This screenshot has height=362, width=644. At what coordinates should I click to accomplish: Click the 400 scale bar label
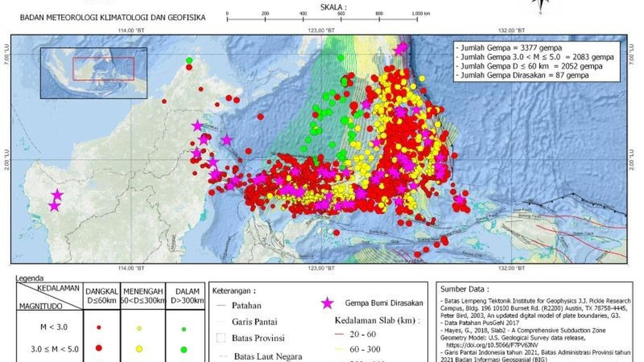pyautogui.click(x=303, y=14)
